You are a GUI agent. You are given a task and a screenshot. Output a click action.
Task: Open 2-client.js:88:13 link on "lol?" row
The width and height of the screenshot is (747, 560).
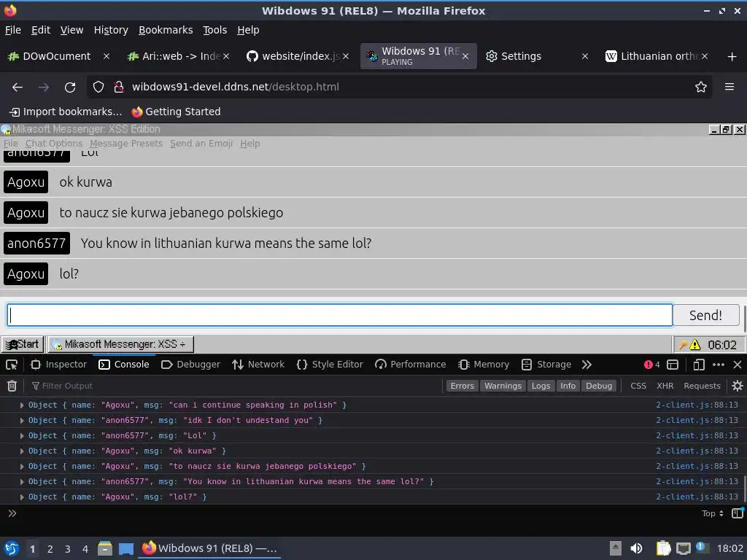(697, 497)
